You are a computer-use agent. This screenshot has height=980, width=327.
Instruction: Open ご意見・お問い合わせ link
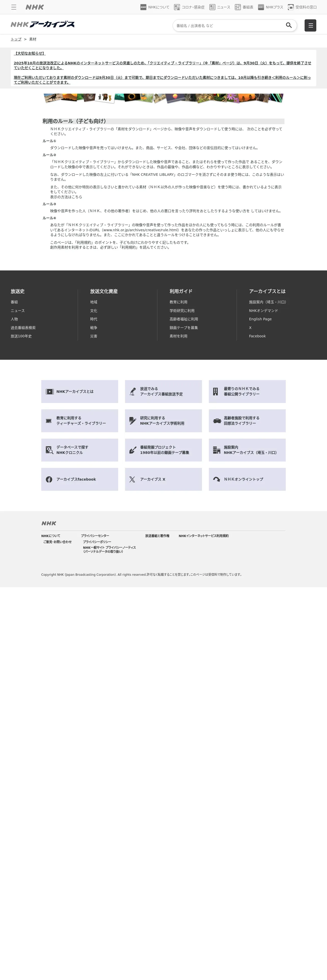(x=58, y=542)
